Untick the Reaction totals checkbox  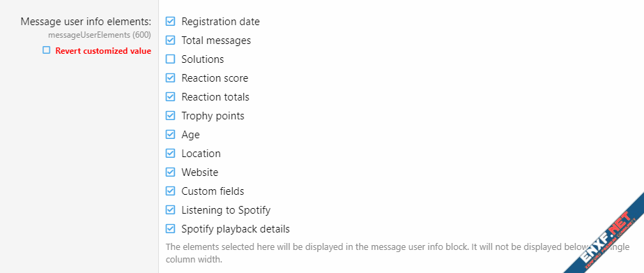[x=170, y=97]
